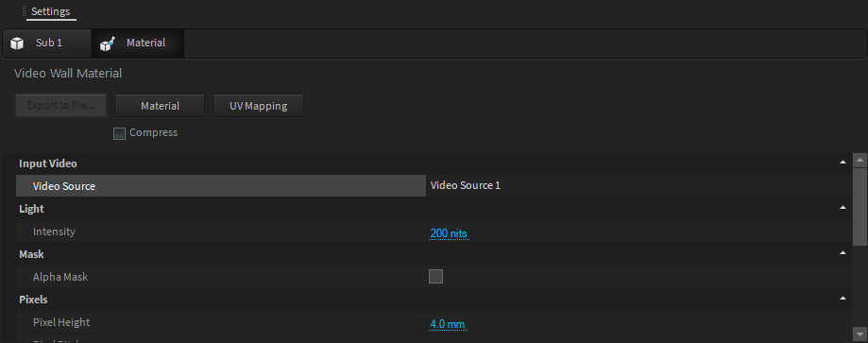The width and height of the screenshot is (868, 343).
Task: Click the UV Mapping button
Action: coord(258,105)
